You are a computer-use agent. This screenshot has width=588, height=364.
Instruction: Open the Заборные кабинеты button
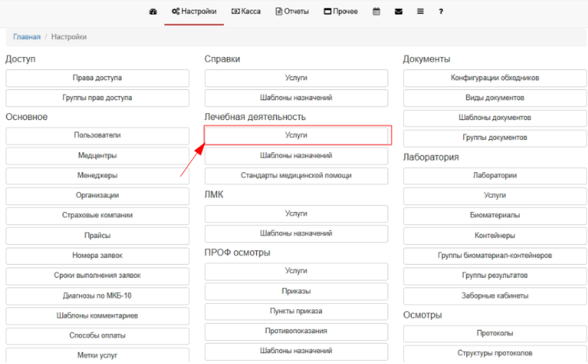[x=495, y=296]
